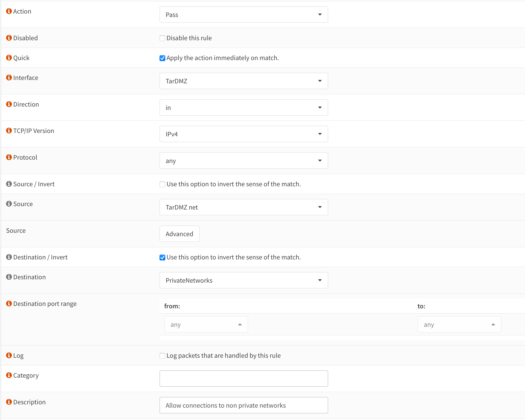Viewport: 525px width, 420px height.
Task: Uncheck Apply the action immediately on match
Action: tap(162, 58)
